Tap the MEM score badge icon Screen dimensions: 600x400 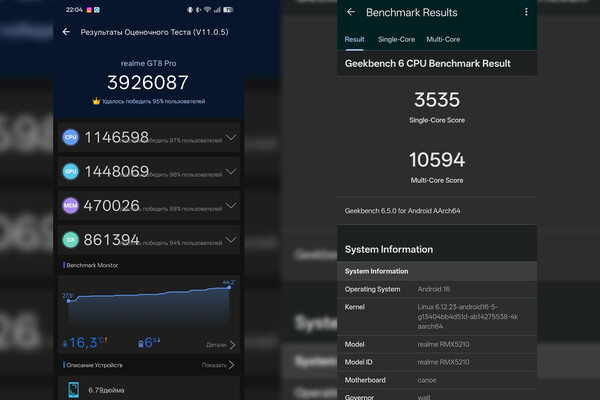click(71, 206)
